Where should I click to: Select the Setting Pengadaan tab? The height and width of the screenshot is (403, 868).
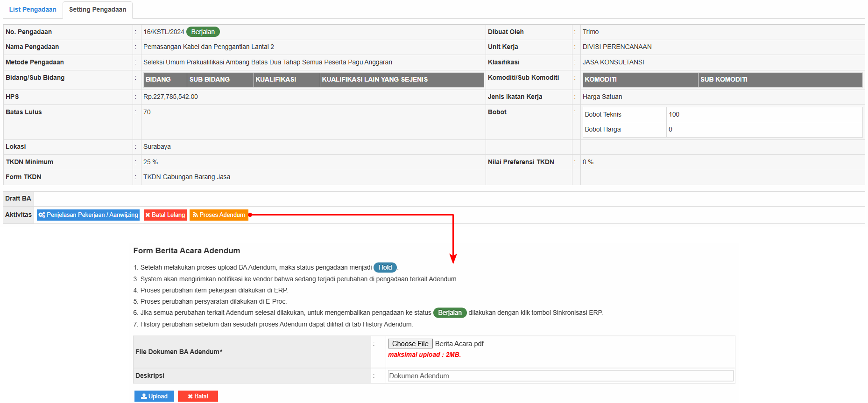(x=98, y=9)
